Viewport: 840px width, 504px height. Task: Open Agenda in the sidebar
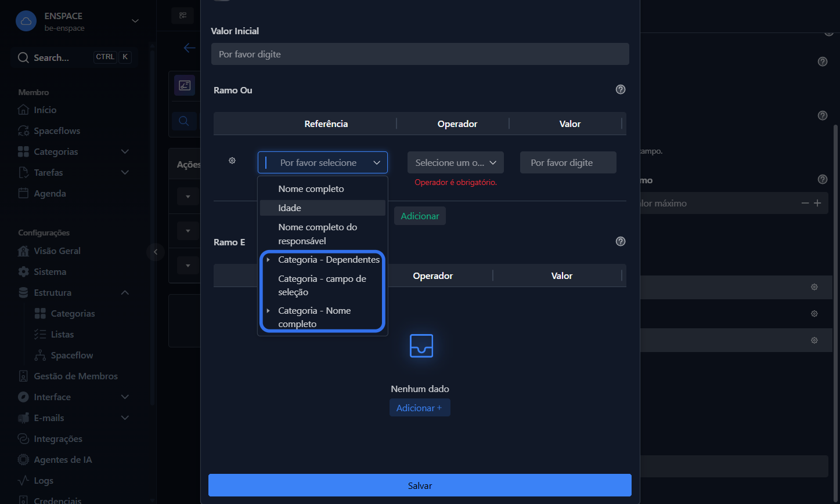[42, 193]
